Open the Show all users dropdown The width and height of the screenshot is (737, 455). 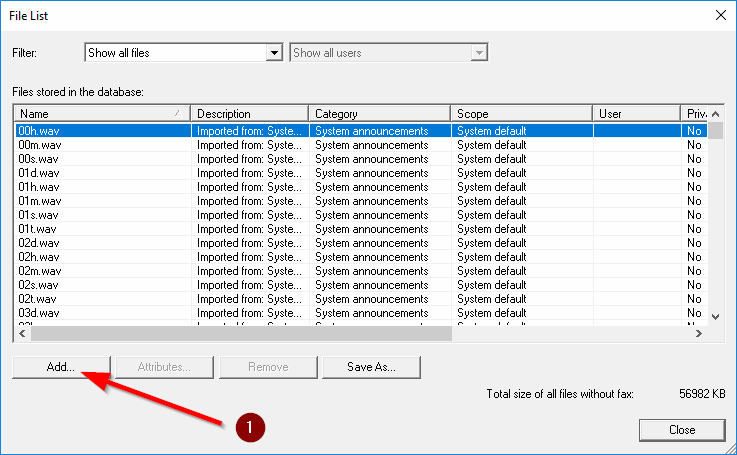pos(389,53)
